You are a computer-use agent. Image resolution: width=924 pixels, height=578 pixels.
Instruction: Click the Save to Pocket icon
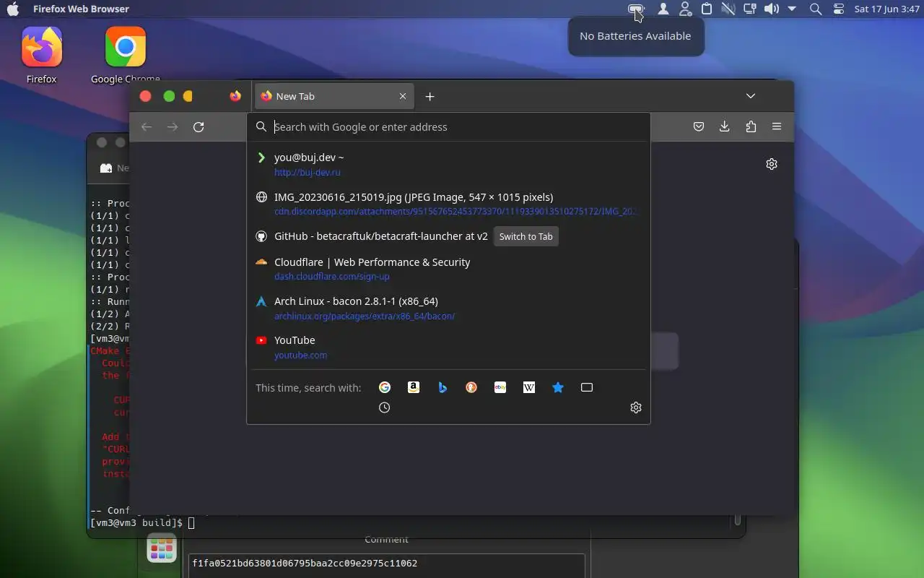click(x=699, y=126)
